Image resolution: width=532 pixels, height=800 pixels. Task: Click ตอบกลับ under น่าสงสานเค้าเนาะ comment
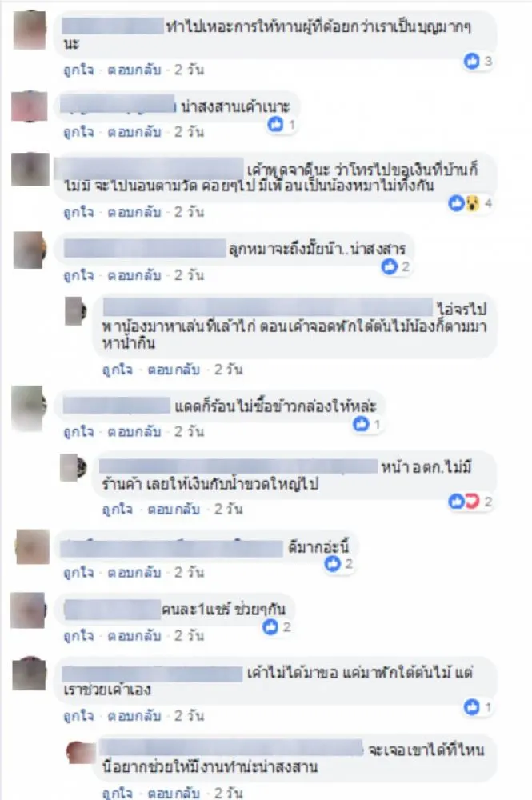[134, 132]
